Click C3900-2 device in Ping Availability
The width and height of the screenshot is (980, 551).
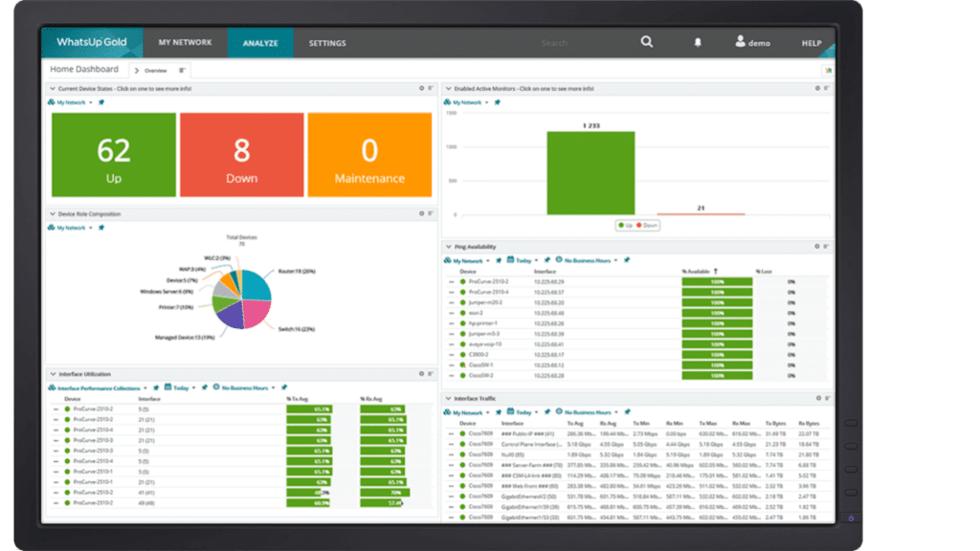coord(479,355)
